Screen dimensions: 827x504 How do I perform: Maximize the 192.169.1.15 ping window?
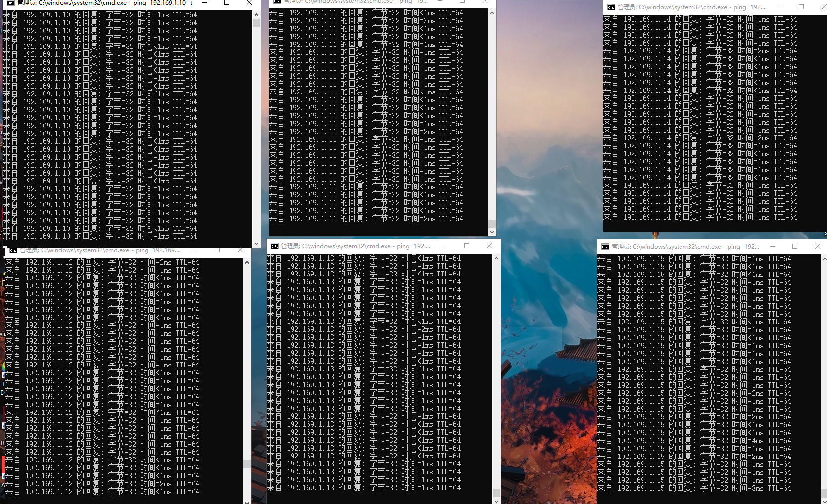(x=795, y=247)
